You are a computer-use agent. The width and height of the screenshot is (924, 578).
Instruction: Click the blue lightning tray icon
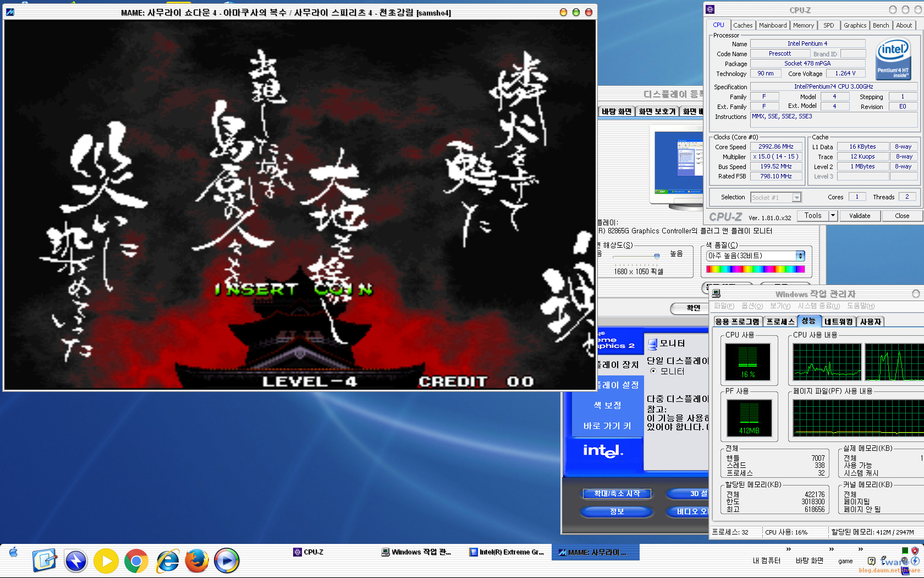[915, 560]
